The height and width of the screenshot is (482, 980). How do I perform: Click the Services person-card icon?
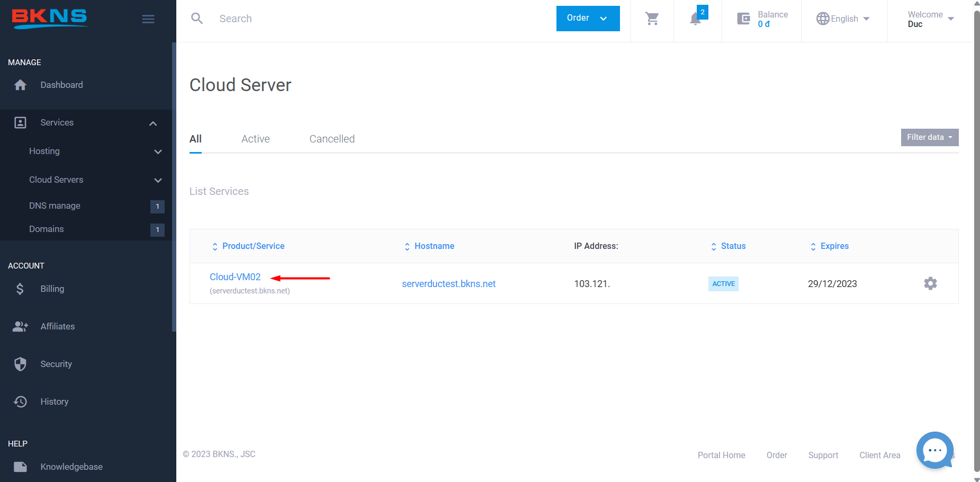point(20,123)
